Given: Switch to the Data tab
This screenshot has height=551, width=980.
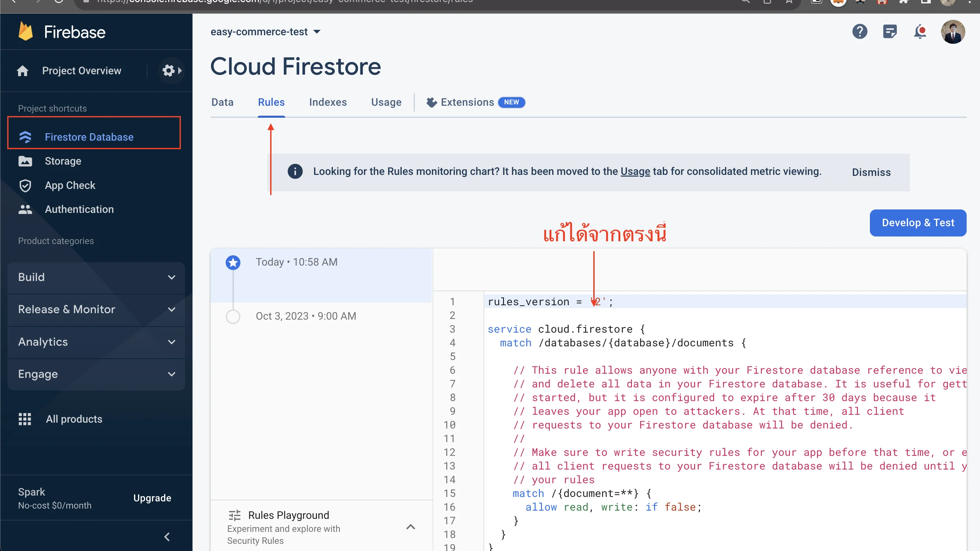Looking at the screenshot, I should [222, 102].
